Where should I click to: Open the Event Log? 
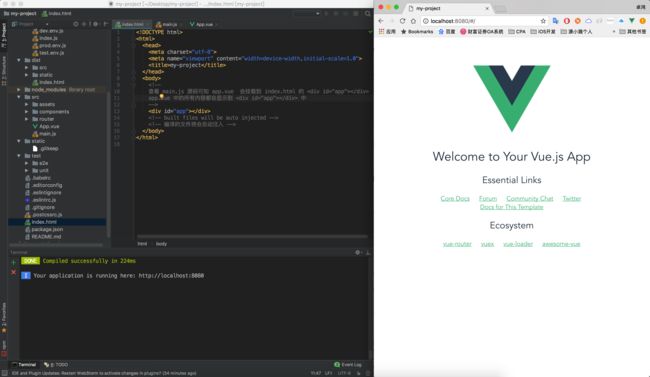pyautogui.click(x=348, y=365)
